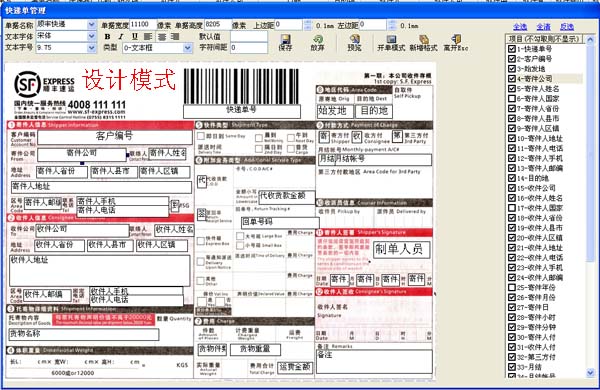This screenshot has width=600, height=390.
Task: Select the 快递单号 text box under barcode
Action: (242, 111)
